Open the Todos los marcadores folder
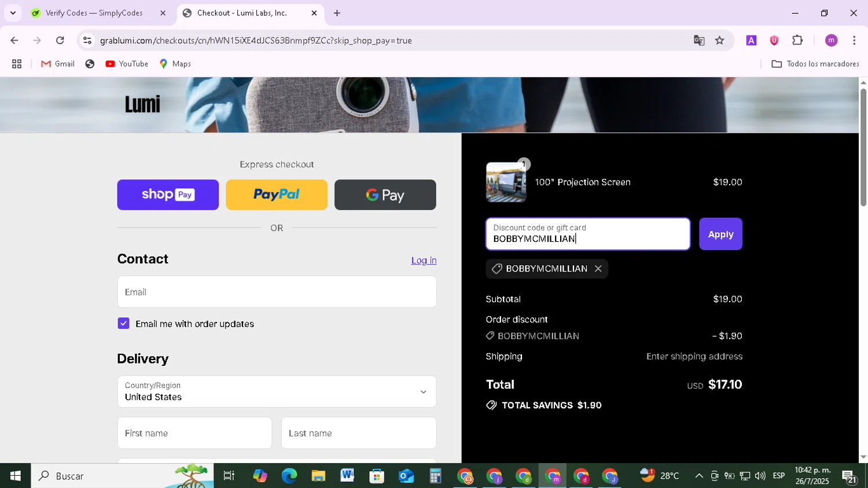The image size is (868, 488). pyautogui.click(x=815, y=64)
